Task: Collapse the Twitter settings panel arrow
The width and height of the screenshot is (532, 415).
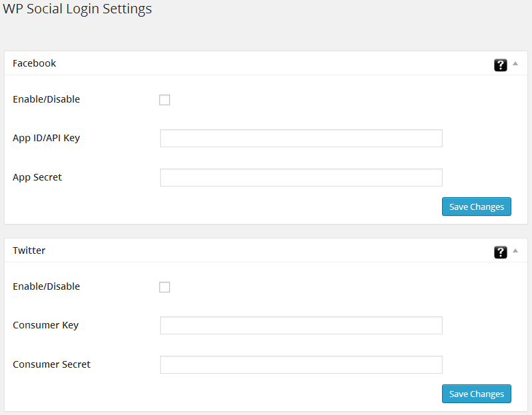Action: pos(515,251)
